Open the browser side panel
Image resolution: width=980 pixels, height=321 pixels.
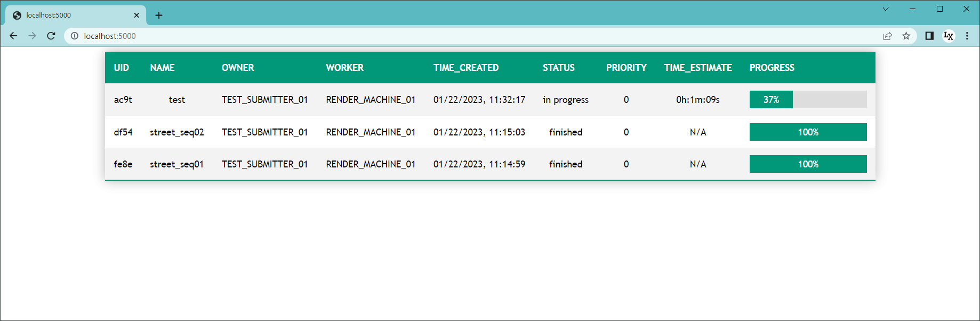[929, 36]
